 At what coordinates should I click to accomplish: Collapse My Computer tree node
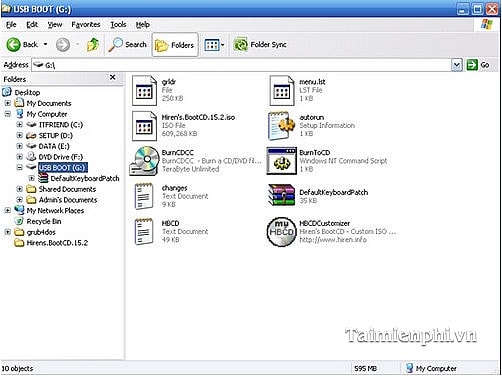tap(8, 114)
